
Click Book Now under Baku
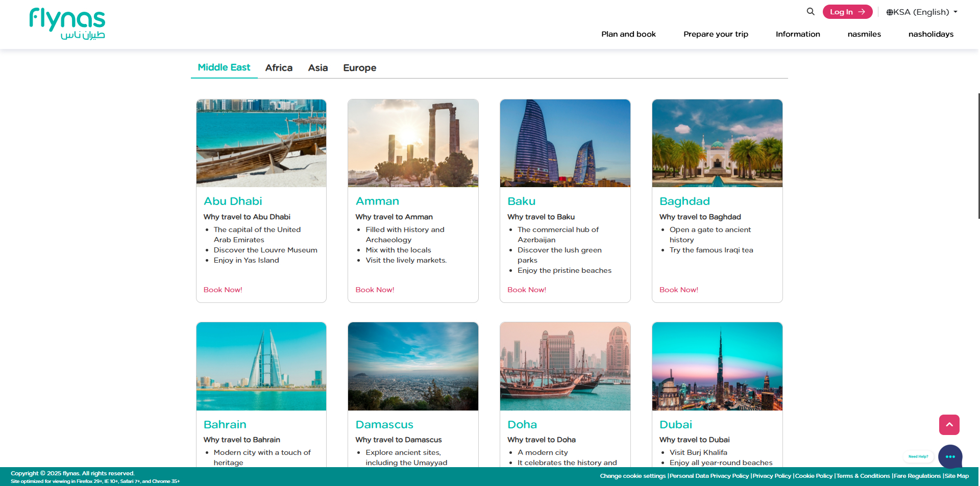coord(527,290)
